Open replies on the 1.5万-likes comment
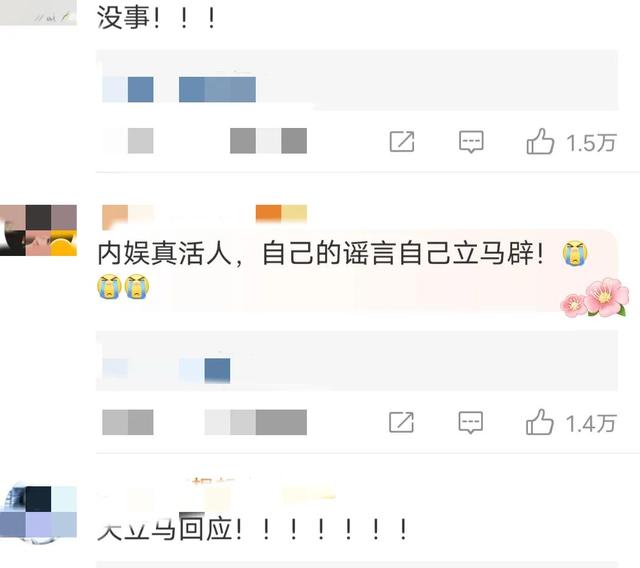Viewport: 640px width, 568px height. click(471, 142)
